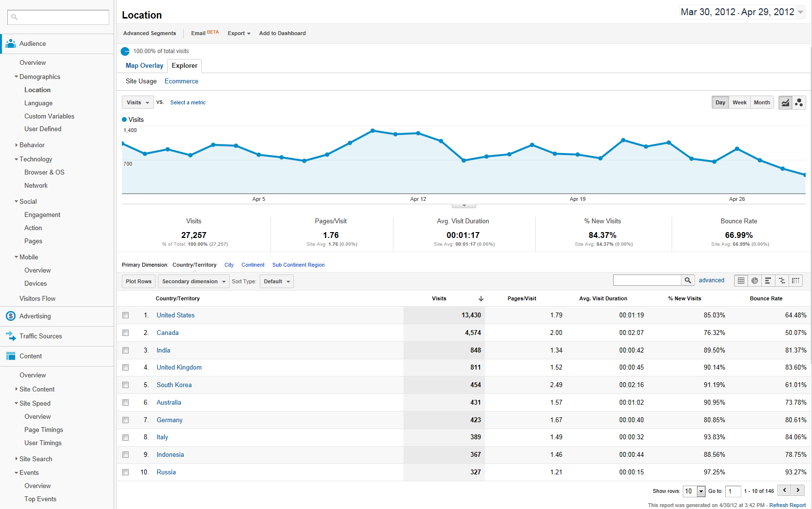This screenshot has height=509, width=812.
Task: Check the Germany row checkbox
Action: [126, 420]
